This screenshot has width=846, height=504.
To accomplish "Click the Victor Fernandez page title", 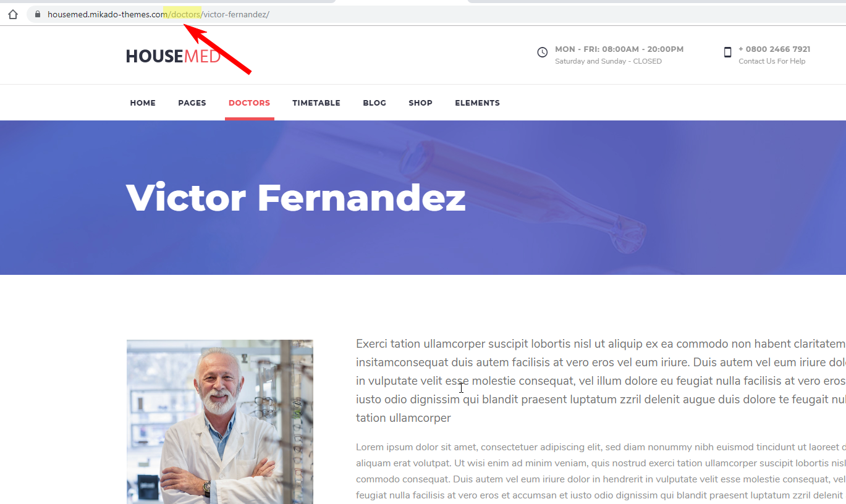I will click(x=295, y=198).
